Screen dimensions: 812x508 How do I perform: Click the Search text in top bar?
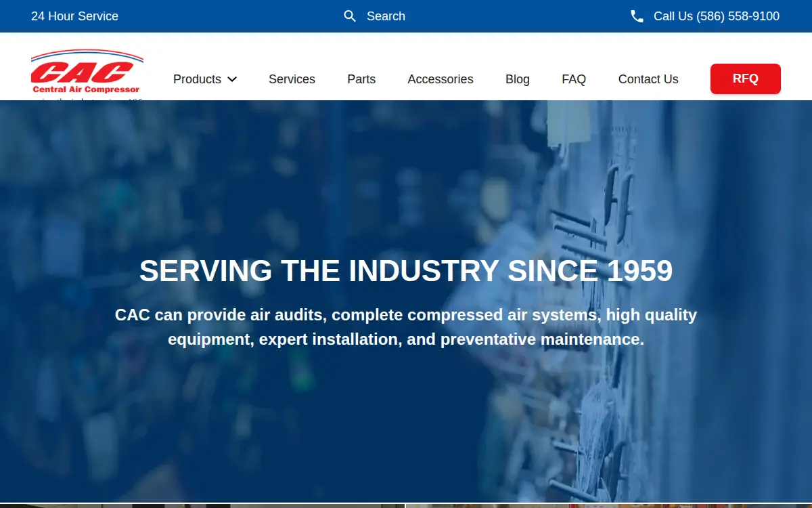(x=386, y=16)
